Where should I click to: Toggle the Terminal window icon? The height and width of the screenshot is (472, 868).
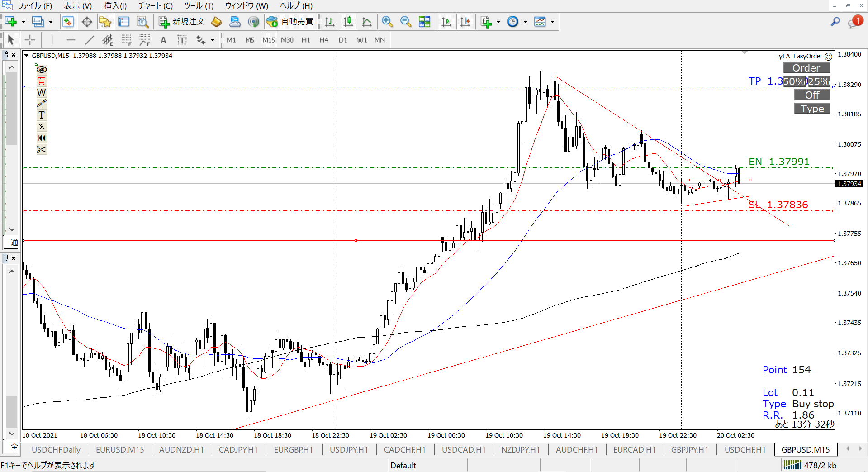[x=123, y=21]
